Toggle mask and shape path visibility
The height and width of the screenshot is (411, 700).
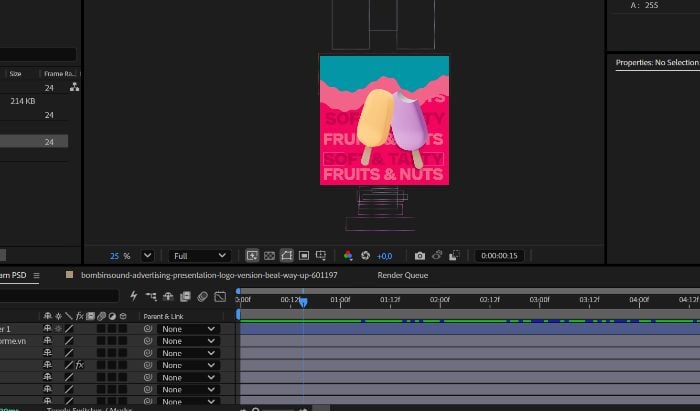point(287,255)
